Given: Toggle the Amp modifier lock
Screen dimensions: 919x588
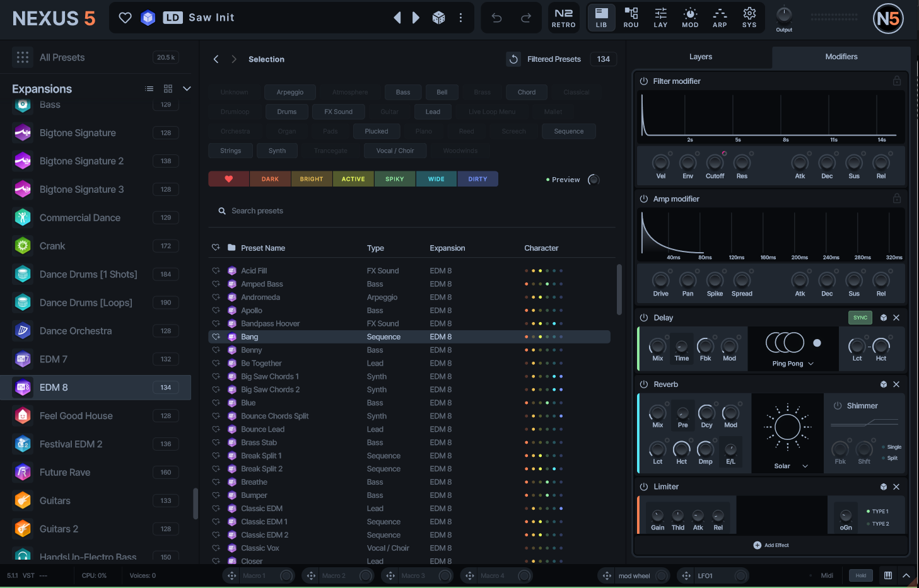Looking at the screenshot, I should point(897,199).
